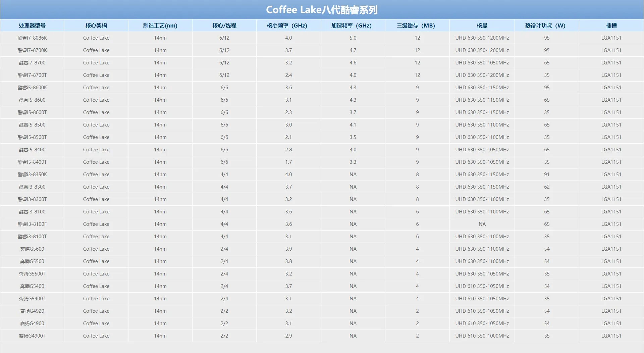Click the Coffee Lake八代酷睿系列 title banner
Image resolution: width=644 pixels, height=353 pixels.
coord(322,10)
